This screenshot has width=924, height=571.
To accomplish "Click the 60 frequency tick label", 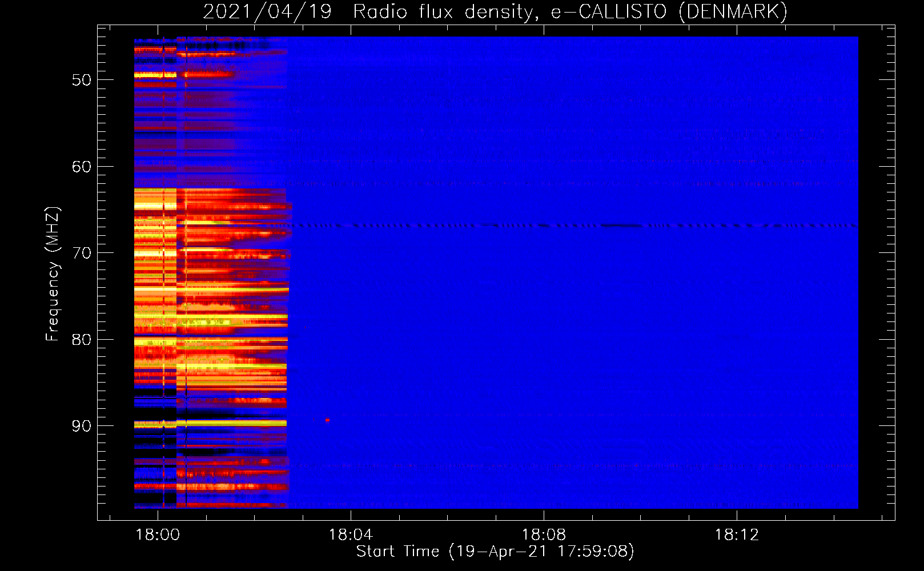I will 82,167.
